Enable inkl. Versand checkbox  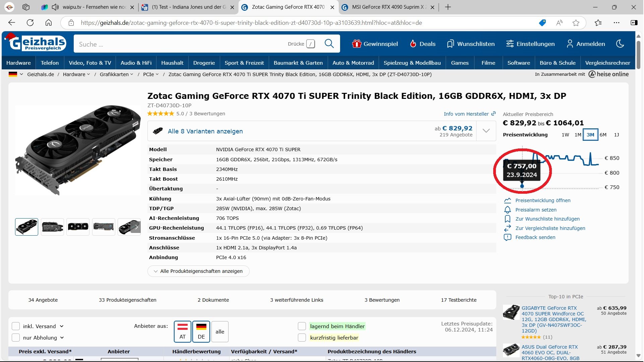coord(16,326)
